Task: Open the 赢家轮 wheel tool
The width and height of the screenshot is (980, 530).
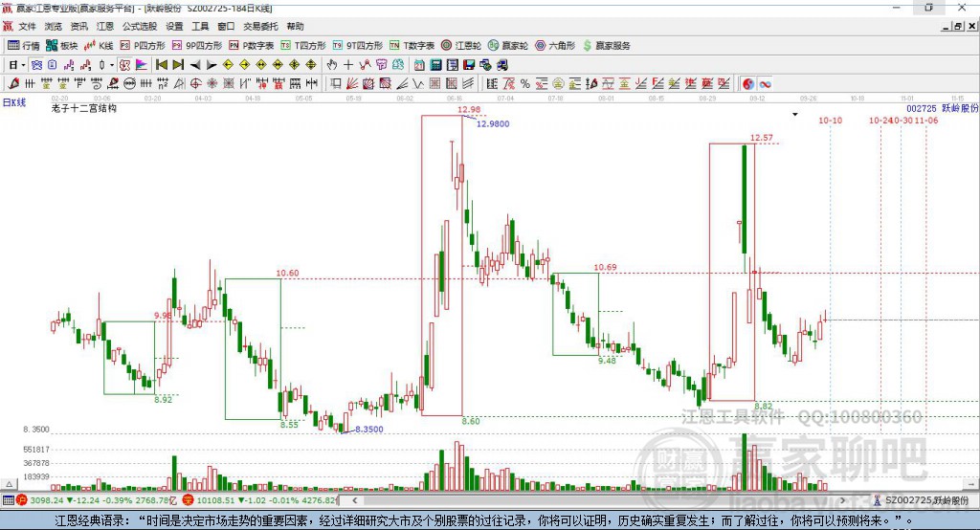Action: click(508, 46)
